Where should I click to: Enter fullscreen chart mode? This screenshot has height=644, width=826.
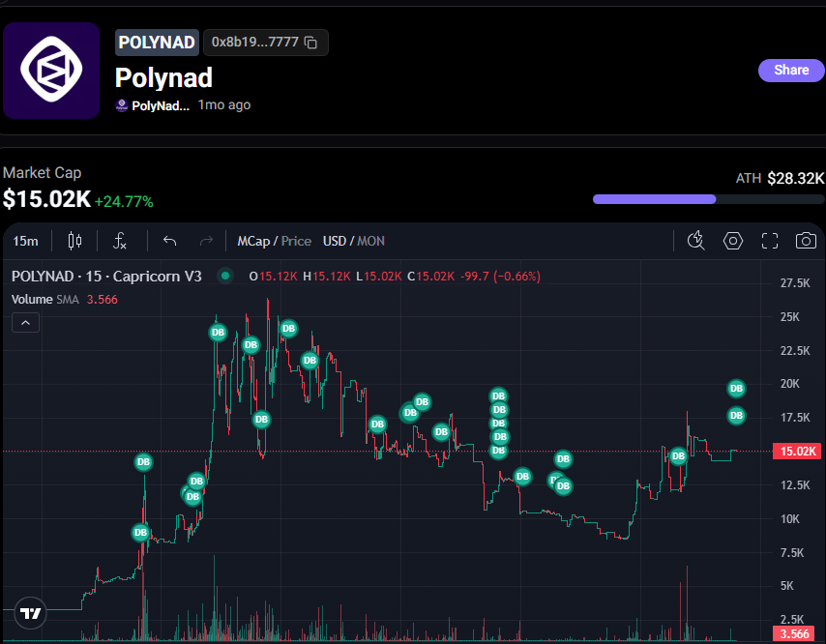pyautogui.click(x=770, y=241)
